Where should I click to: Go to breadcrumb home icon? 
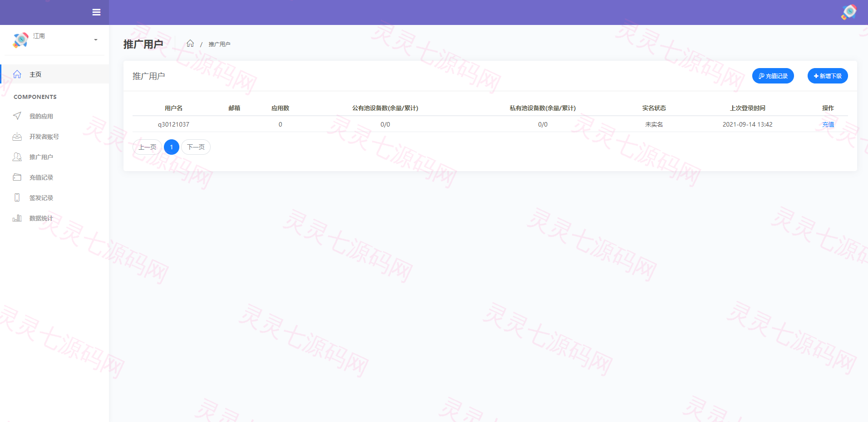point(190,44)
